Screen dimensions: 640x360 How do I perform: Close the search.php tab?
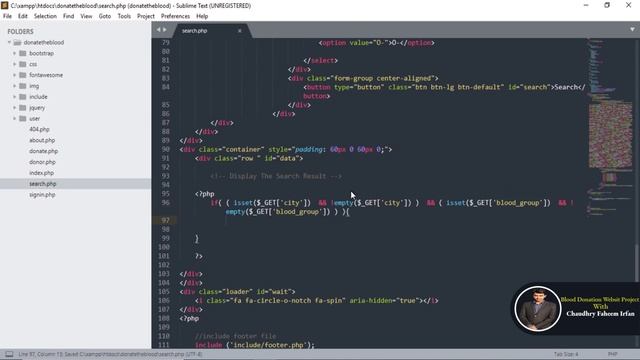(240, 31)
